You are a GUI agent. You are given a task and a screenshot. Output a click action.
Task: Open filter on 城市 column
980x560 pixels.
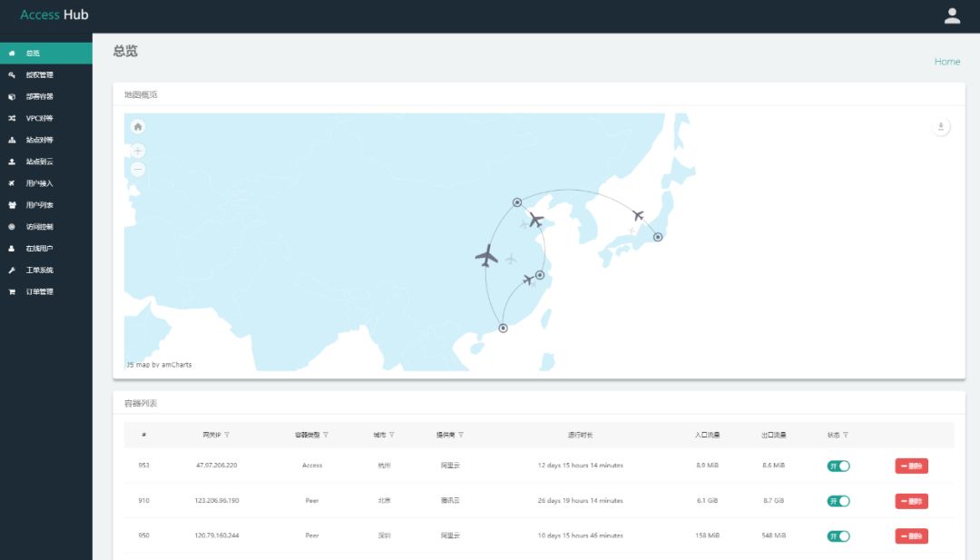(x=392, y=435)
